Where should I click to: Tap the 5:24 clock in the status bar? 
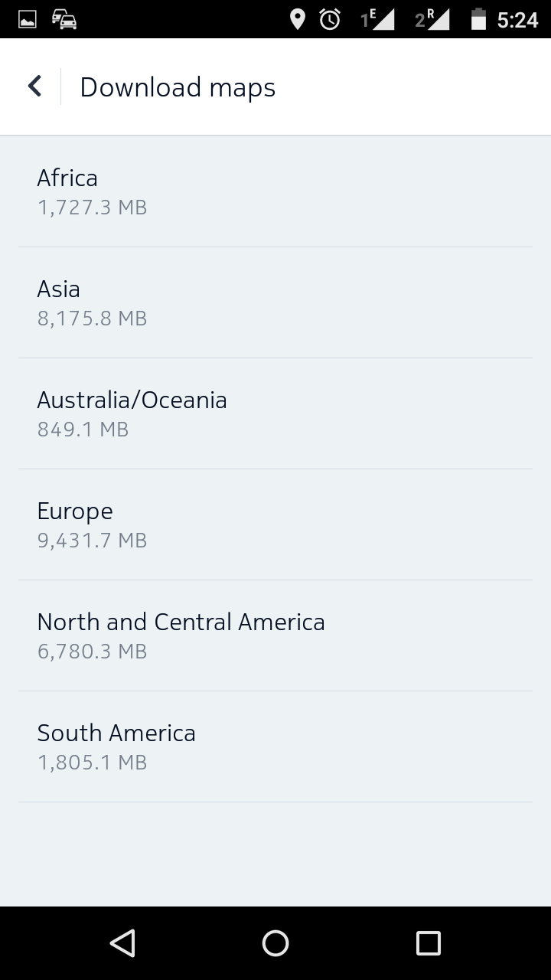[517, 20]
